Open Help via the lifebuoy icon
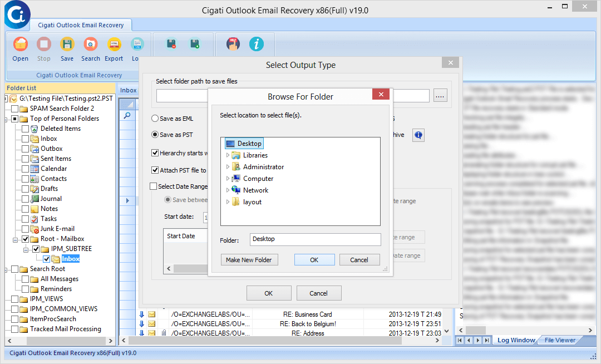This screenshot has width=601, height=364. pos(233,44)
